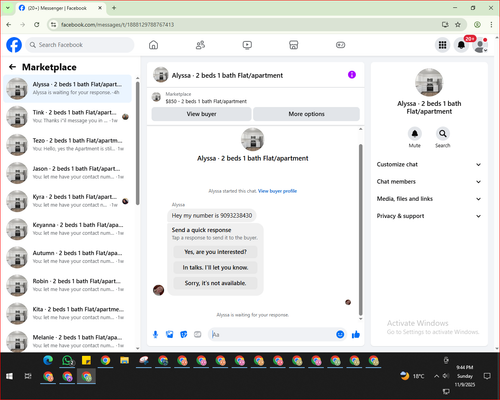The width and height of the screenshot is (500, 400).
Task: Expand the Customize chat section
Action: pos(429,164)
